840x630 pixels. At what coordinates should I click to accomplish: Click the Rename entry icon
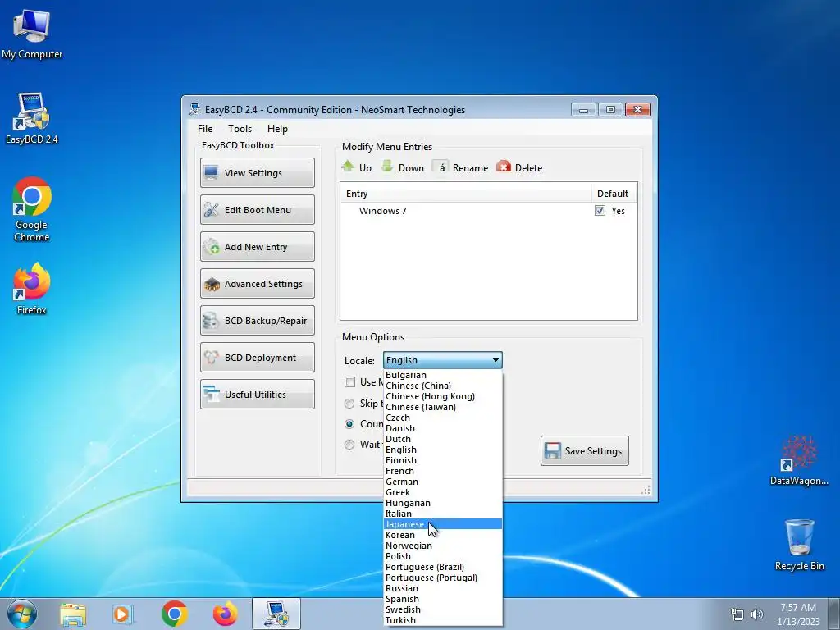(x=441, y=167)
